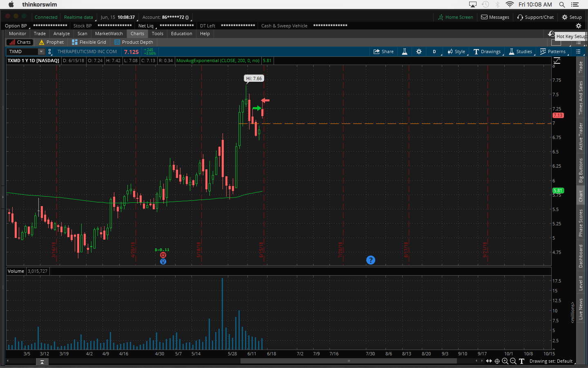Click the flask-shaped quick study icon

(x=405, y=52)
